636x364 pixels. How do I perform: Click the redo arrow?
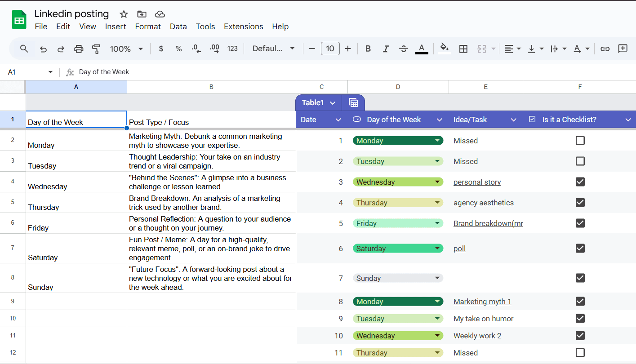(61, 49)
